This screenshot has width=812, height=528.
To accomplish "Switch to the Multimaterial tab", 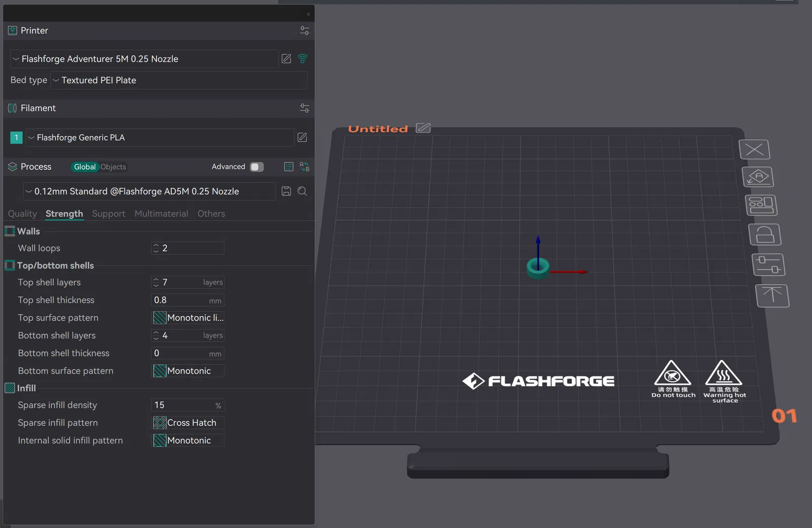I will pos(161,214).
